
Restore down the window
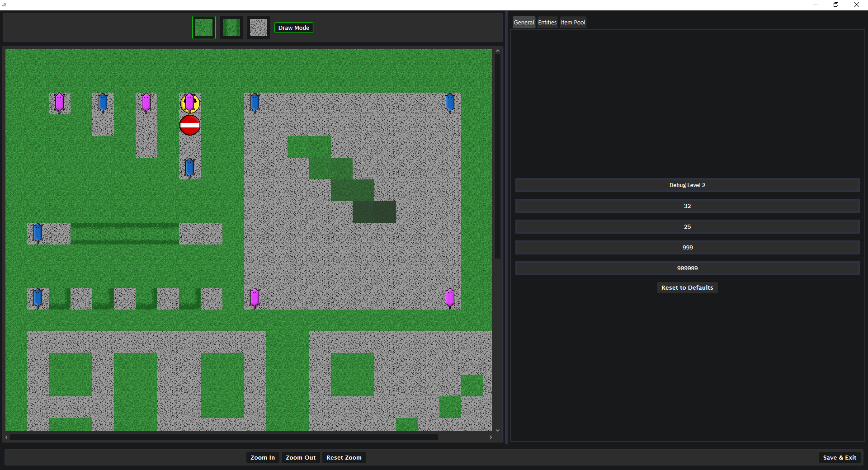pos(836,5)
